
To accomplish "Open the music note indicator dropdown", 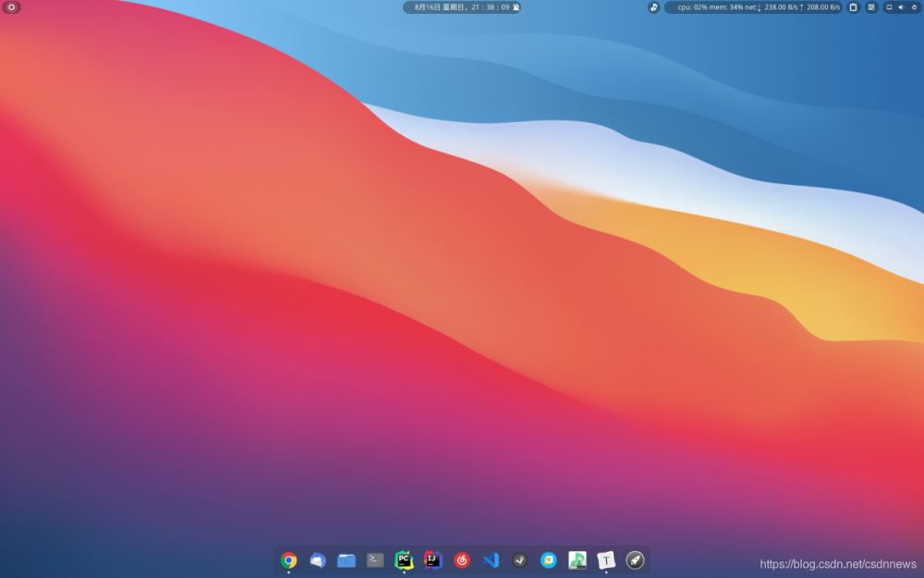I will pos(653,7).
